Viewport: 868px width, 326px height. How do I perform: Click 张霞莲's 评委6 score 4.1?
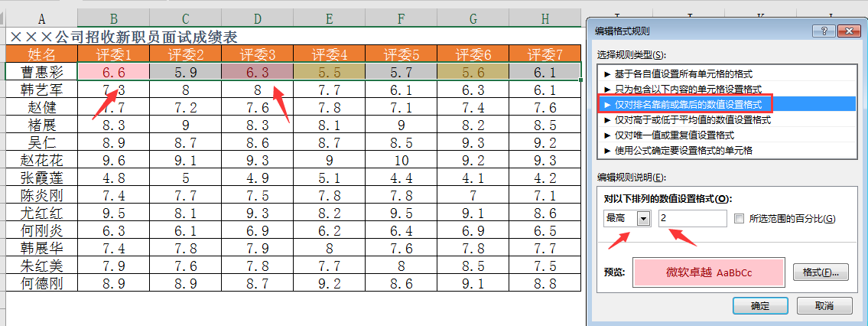473,178
